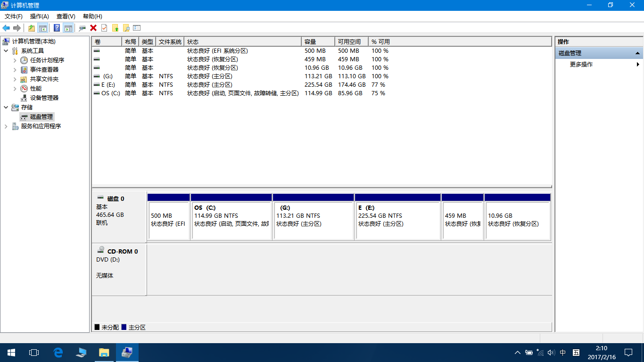Image resolution: width=644 pixels, height=362 pixels.
Task: Sort by the 卷 column header
Action: [107, 42]
